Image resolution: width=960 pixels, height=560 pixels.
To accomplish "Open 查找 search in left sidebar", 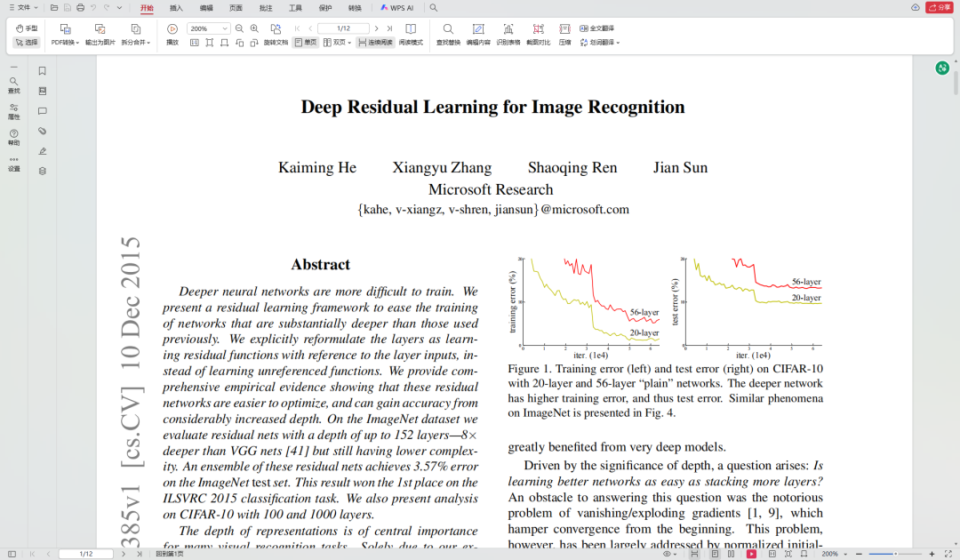I will click(x=13, y=85).
